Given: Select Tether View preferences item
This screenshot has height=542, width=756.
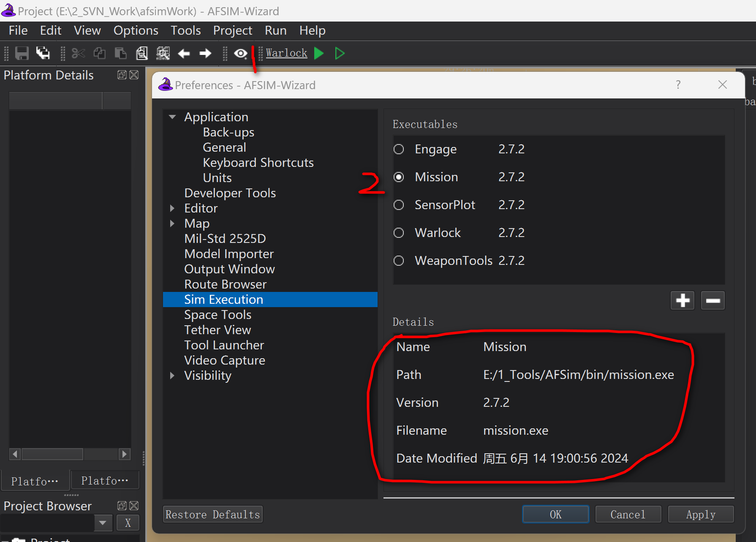Looking at the screenshot, I should tap(218, 330).
